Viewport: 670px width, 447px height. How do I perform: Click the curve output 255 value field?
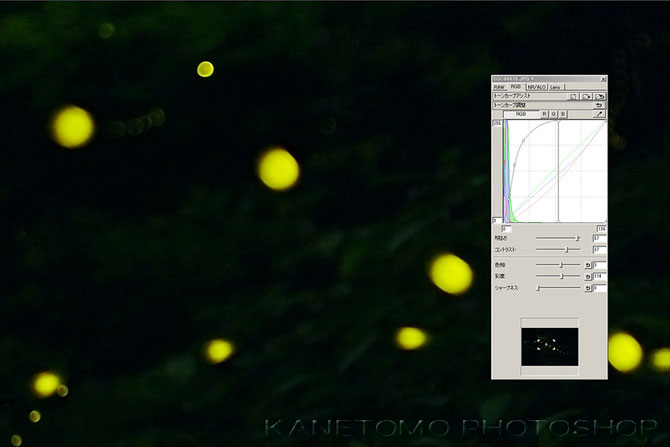pyautogui.click(x=497, y=123)
